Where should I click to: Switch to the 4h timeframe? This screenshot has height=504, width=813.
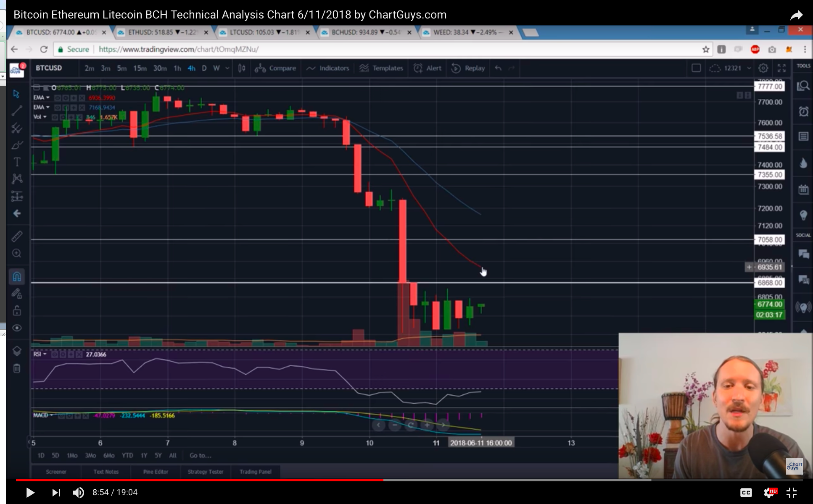coord(191,68)
